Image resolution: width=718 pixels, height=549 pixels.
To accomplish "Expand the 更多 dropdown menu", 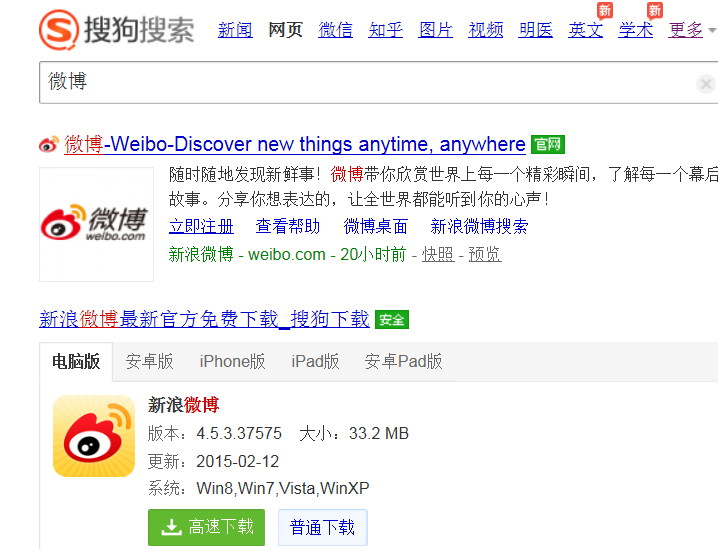I will 691,30.
